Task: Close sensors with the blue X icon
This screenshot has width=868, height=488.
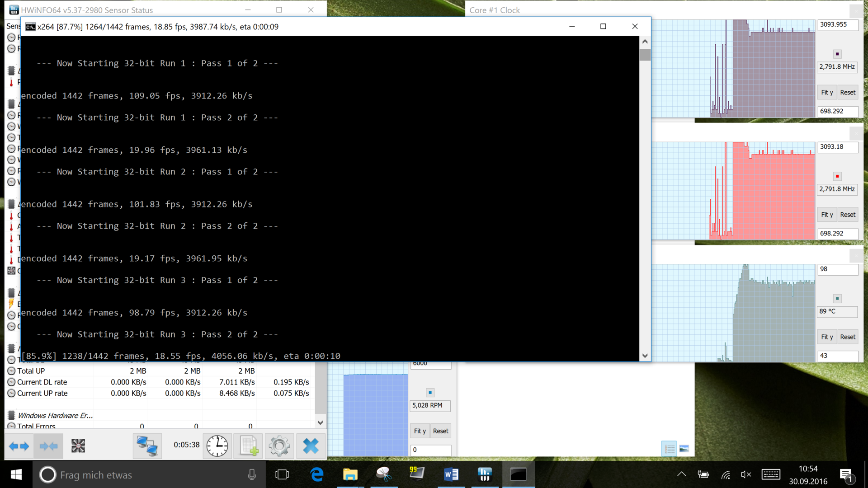Action: 311,446
